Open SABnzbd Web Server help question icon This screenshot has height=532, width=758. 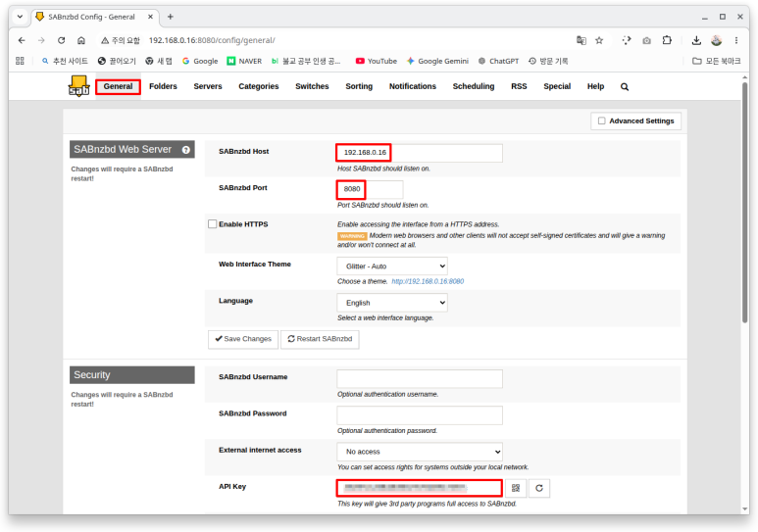coord(186,150)
